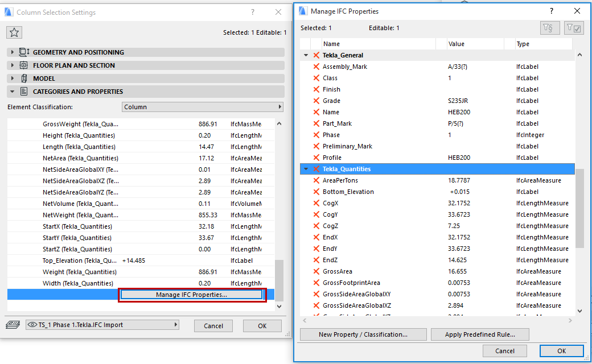The image size is (592, 364).
Task: Click horizontal scrollbar right arrow in IFC list
Action: (x=570, y=321)
